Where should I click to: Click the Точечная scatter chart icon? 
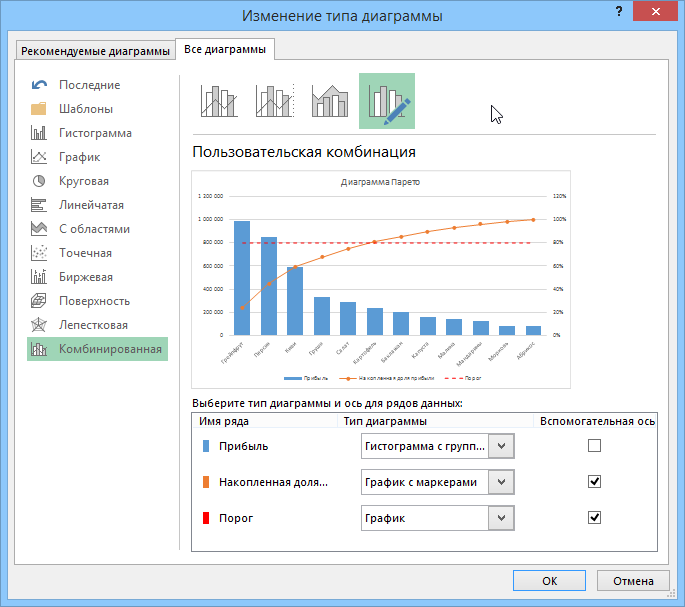(x=39, y=253)
